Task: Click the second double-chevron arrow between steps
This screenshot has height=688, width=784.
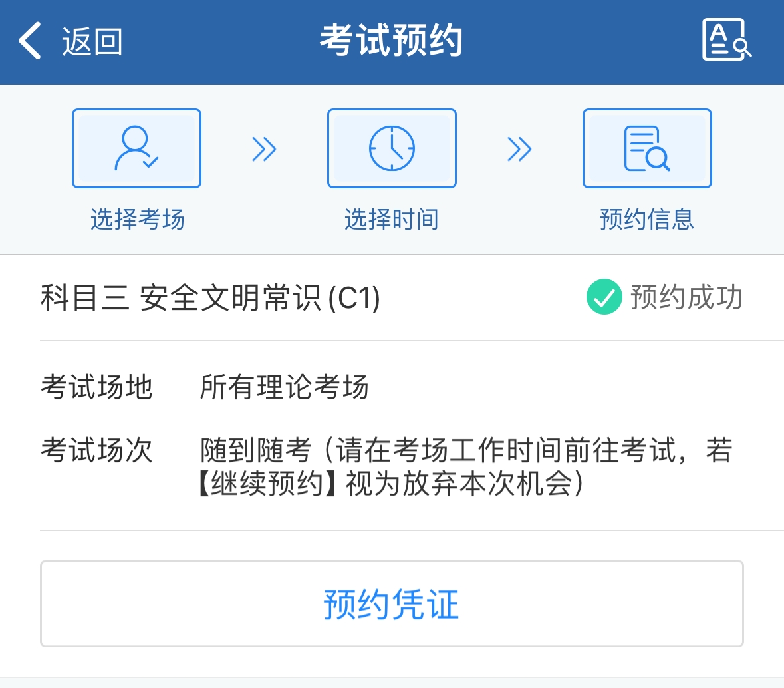Action: pyautogui.click(x=519, y=149)
